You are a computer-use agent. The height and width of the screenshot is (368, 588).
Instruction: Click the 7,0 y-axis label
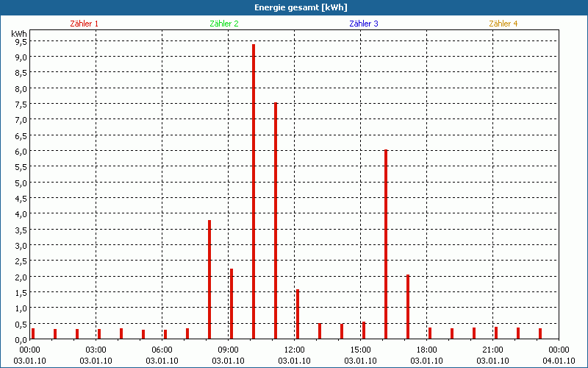pyautogui.click(x=21, y=120)
